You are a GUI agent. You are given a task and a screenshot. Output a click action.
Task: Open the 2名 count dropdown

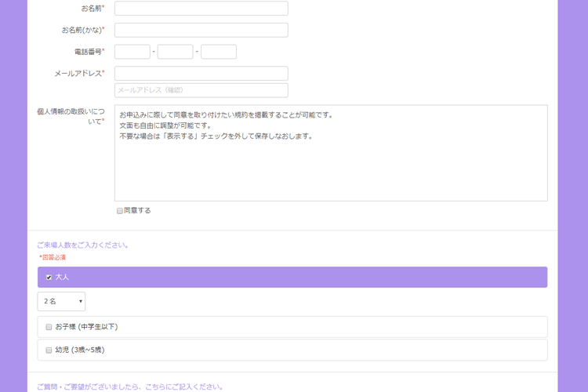click(60, 301)
